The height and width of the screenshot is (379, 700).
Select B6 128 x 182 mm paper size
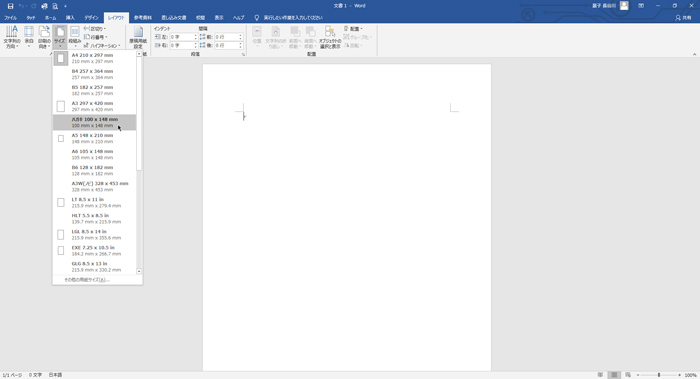coord(94,171)
